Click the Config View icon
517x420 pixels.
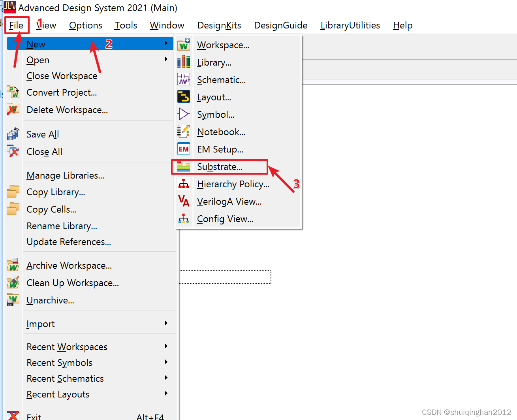184,218
